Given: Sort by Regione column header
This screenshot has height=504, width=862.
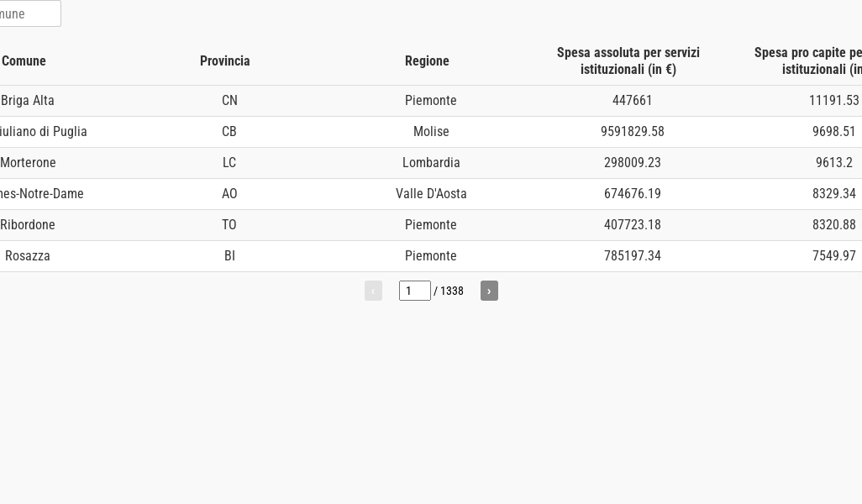Looking at the screenshot, I should 427,60.
